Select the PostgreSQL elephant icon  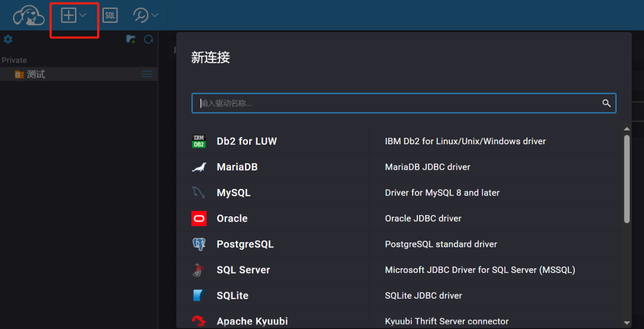pos(199,244)
